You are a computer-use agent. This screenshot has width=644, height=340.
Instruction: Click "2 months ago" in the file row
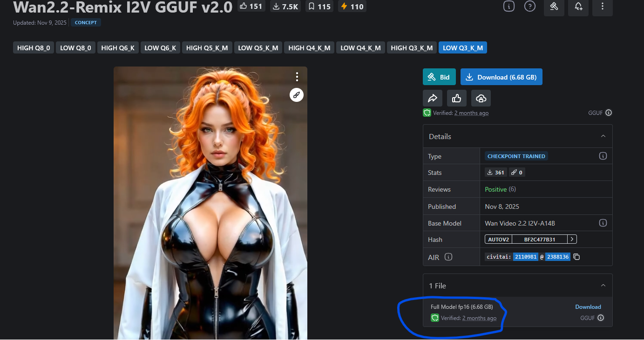(480, 318)
